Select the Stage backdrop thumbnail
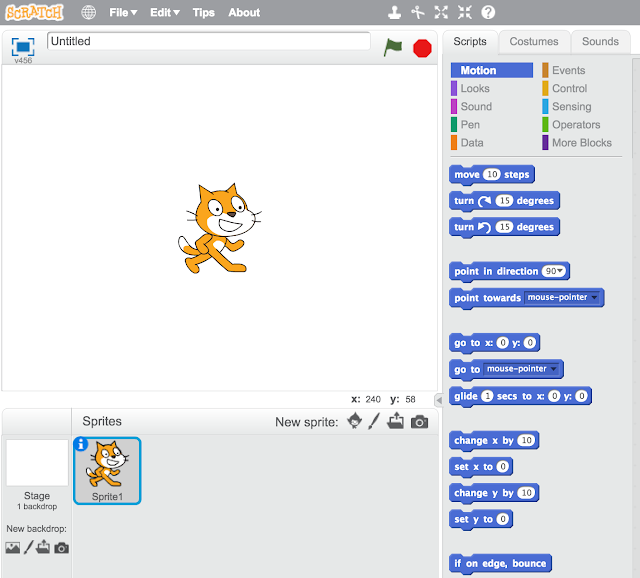This screenshot has width=640, height=578. click(37, 462)
